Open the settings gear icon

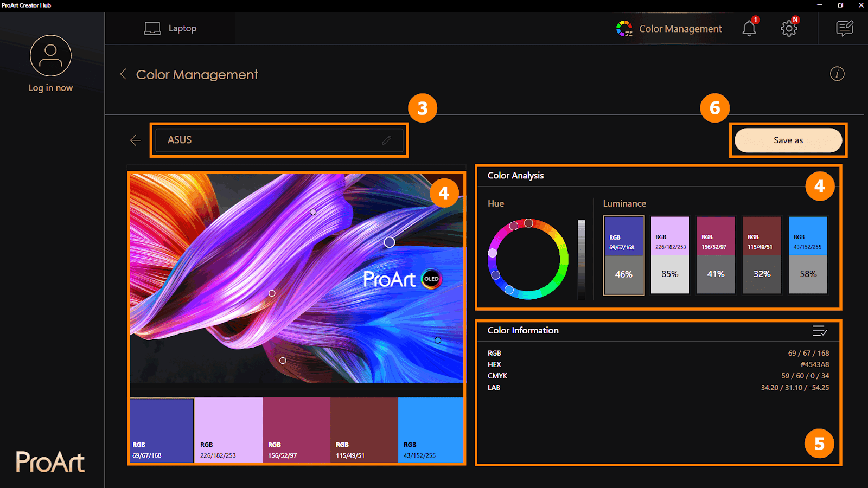[789, 28]
